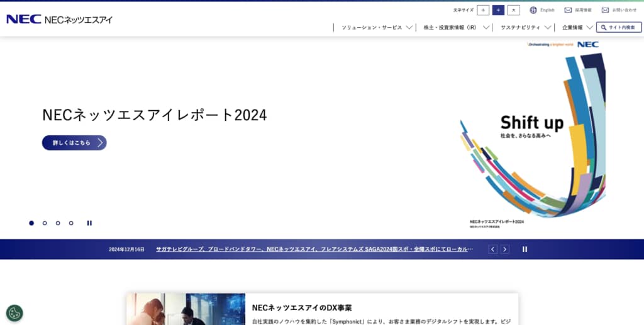Image resolution: width=644 pixels, height=325 pixels.
Task: Click the 詳しくはこちら button
Action: 74,143
